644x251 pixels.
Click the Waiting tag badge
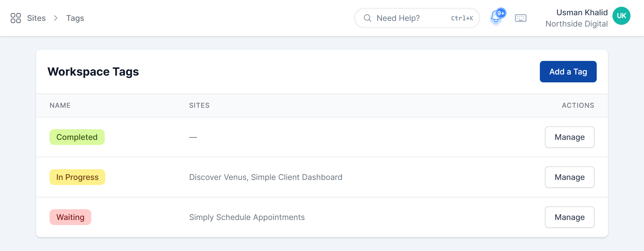click(x=70, y=217)
